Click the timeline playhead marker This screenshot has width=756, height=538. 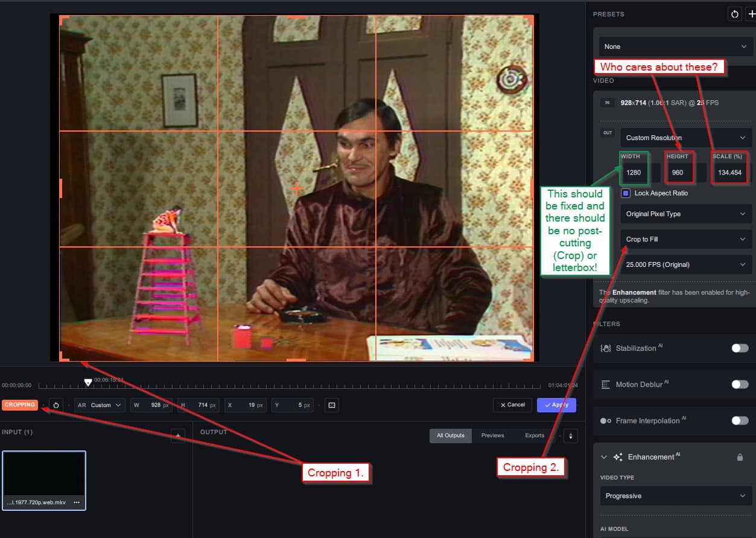[88, 383]
